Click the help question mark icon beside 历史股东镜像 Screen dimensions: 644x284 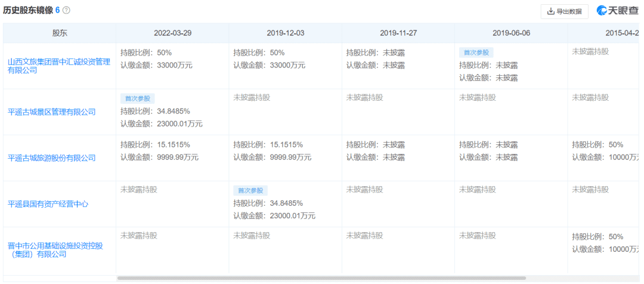tap(66, 10)
